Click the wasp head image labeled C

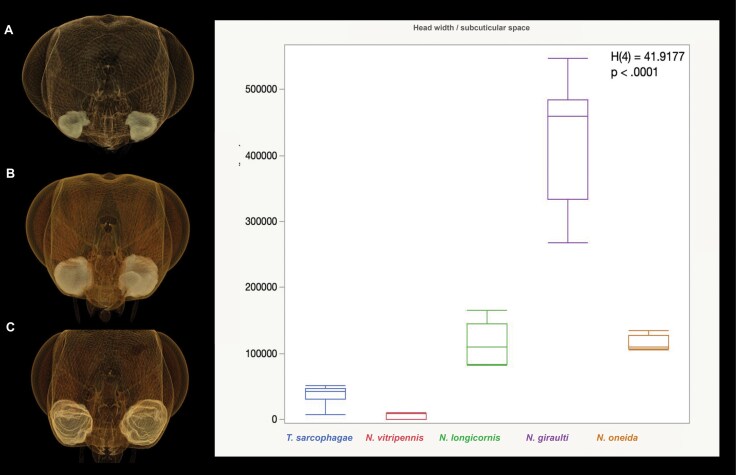pyautogui.click(x=110, y=396)
